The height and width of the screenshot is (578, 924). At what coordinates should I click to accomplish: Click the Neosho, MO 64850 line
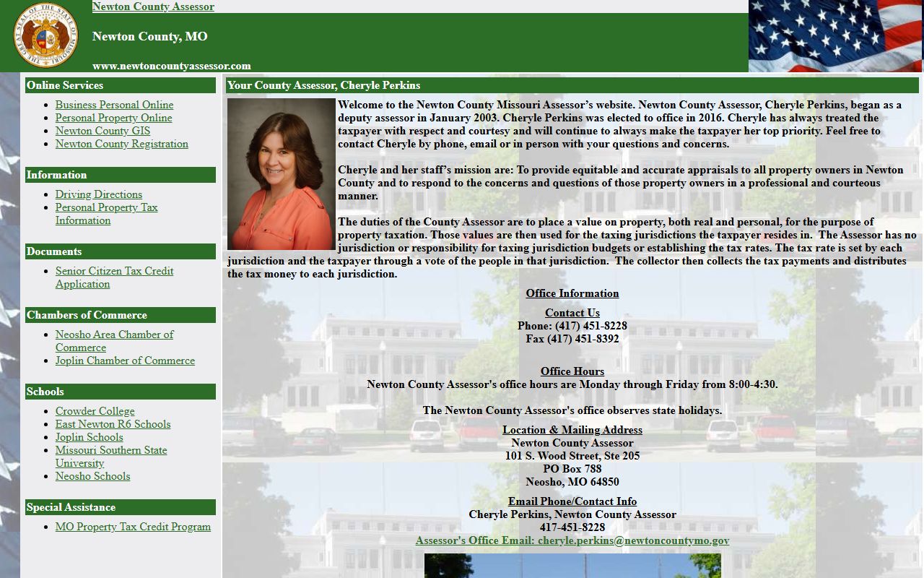point(572,482)
